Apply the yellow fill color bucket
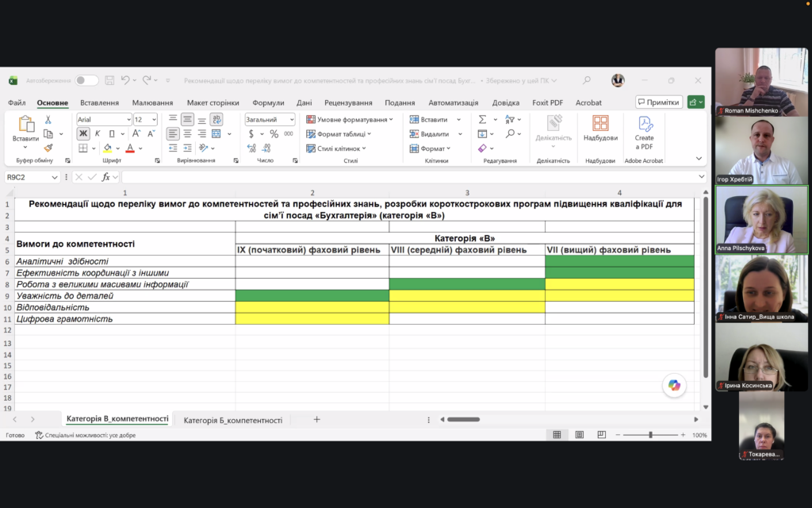The height and width of the screenshot is (508, 812). (107, 148)
